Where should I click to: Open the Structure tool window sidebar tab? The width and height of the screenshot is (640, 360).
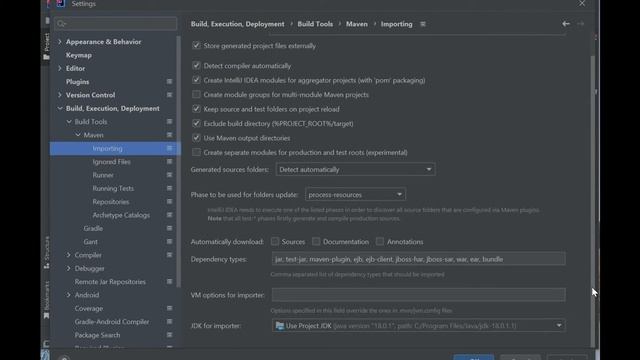[47, 252]
